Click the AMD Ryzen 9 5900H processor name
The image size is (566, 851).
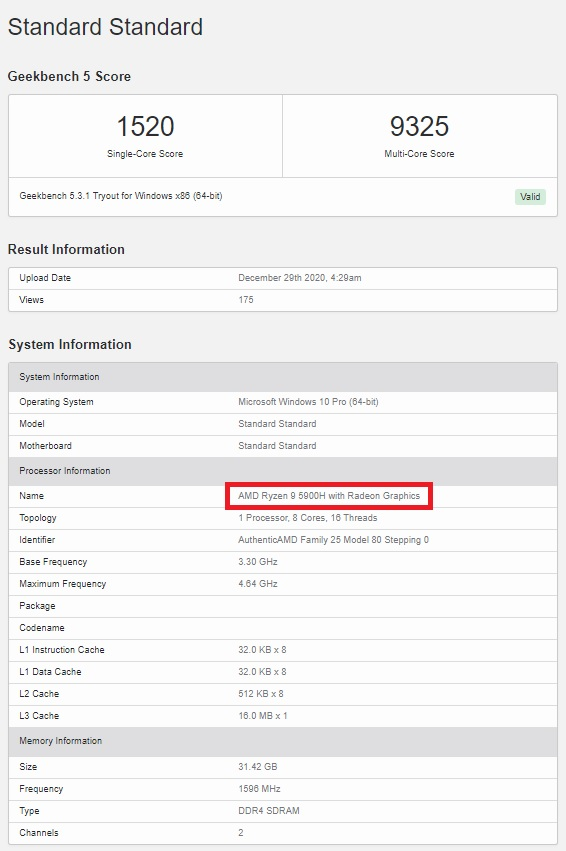329,496
